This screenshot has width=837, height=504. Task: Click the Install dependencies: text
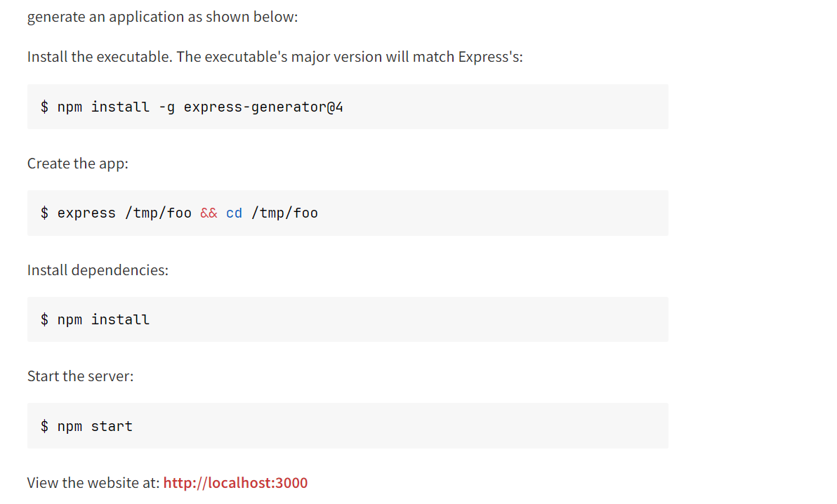click(x=98, y=270)
